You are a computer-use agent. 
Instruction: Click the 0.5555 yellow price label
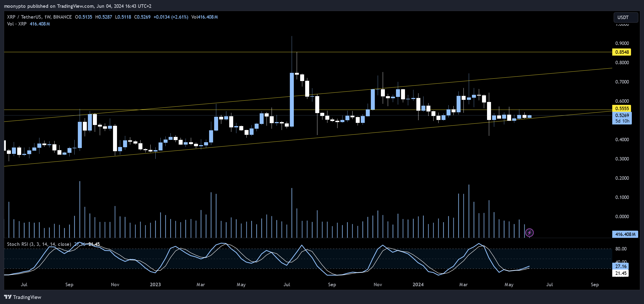[x=622, y=109]
